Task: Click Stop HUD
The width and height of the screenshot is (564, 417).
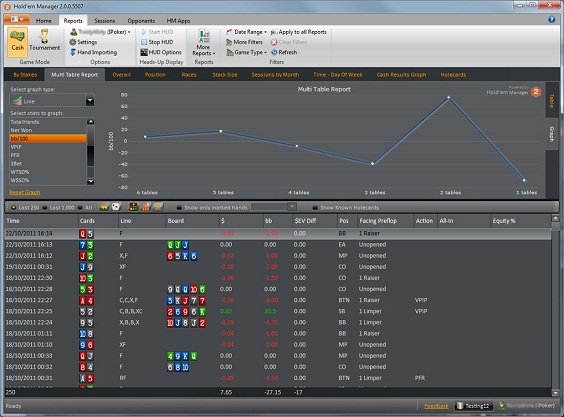Action: tap(157, 42)
